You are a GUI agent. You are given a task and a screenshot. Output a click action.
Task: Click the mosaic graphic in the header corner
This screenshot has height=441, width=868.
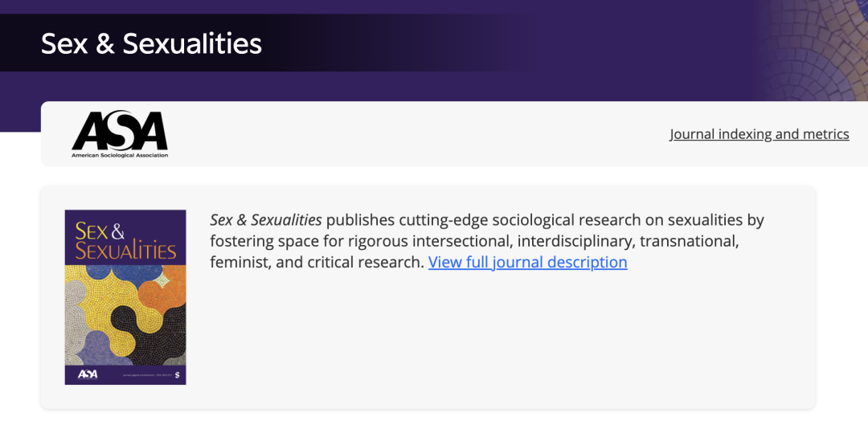pos(813,51)
